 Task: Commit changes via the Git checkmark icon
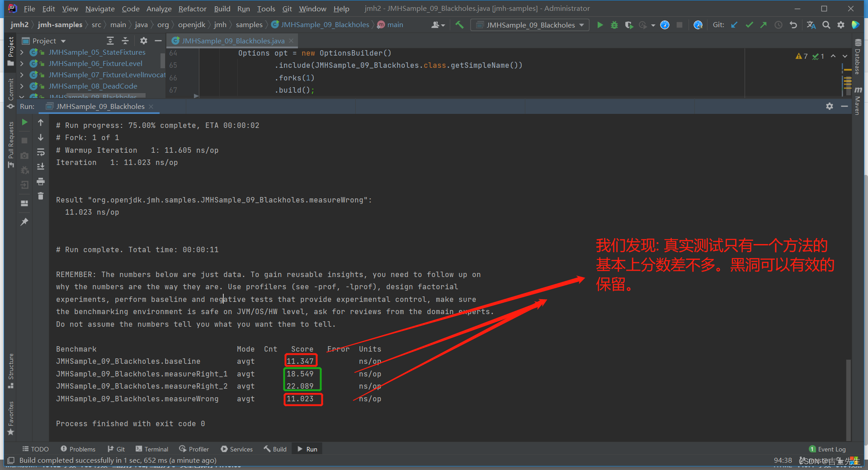[x=749, y=25]
